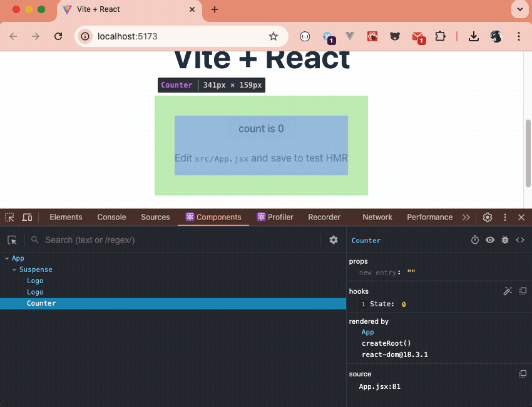Open the mail extension with red badge
The width and height of the screenshot is (532, 407).
click(418, 38)
